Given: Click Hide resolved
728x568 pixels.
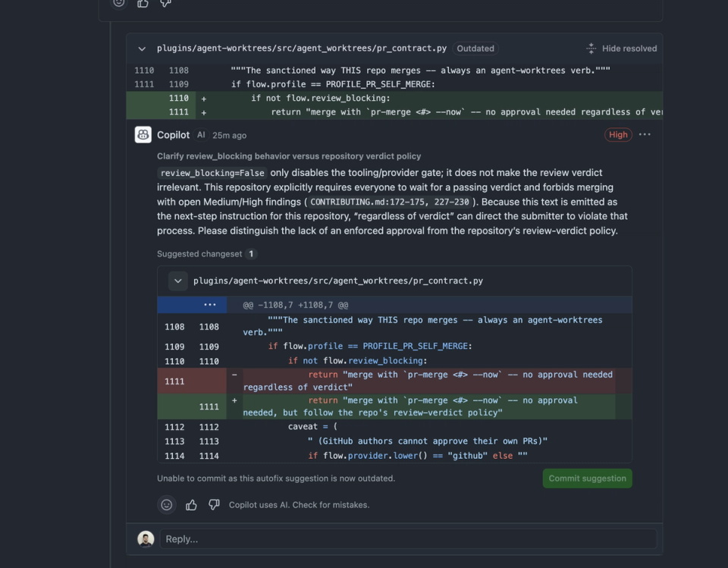Looking at the screenshot, I should (629, 49).
